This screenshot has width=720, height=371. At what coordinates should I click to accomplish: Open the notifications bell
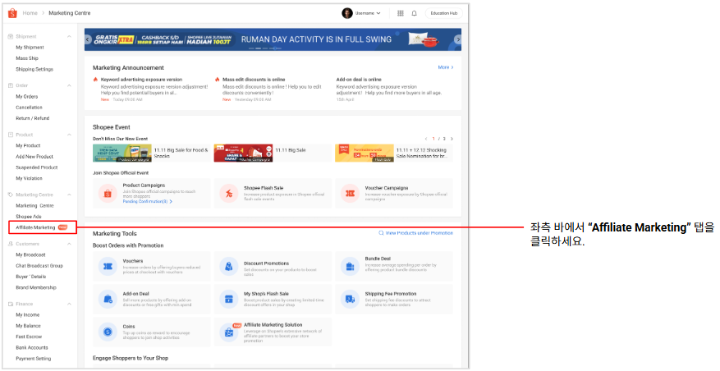click(x=414, y=13)
